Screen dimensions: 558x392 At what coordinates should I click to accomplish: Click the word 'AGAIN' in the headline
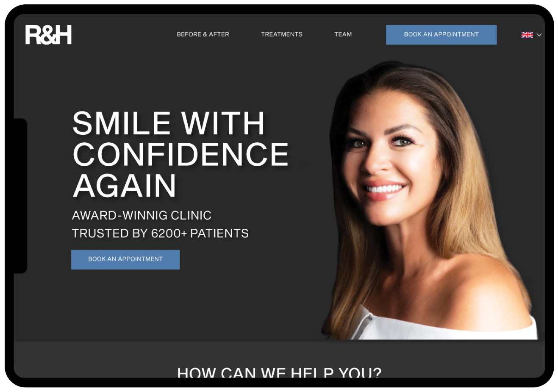point(125,186)
